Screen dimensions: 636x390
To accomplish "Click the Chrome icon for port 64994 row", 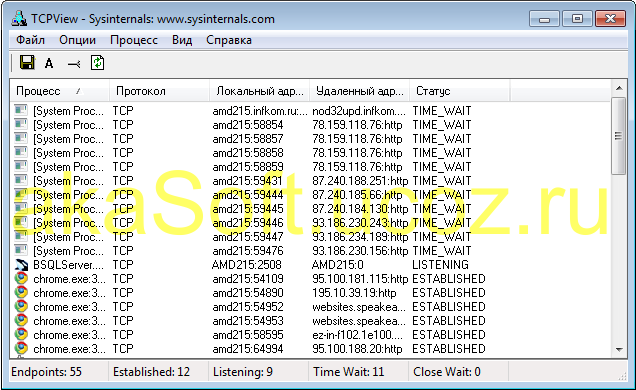I will (x=21, y=349).
